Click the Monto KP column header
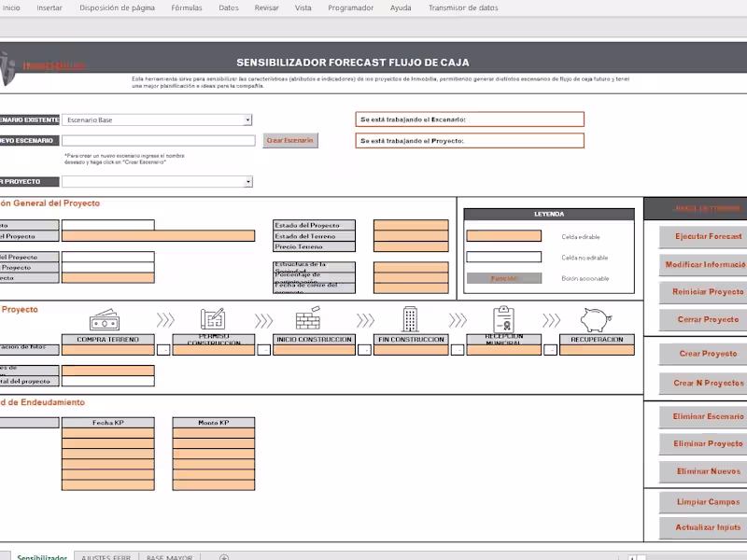Screen dimensions: 747x560 [214, 423]
